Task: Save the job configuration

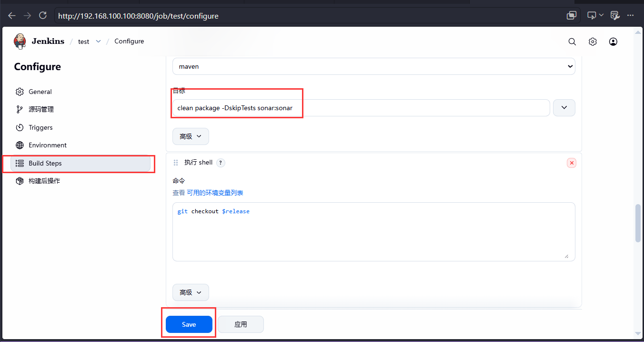Action: [189, 324]
